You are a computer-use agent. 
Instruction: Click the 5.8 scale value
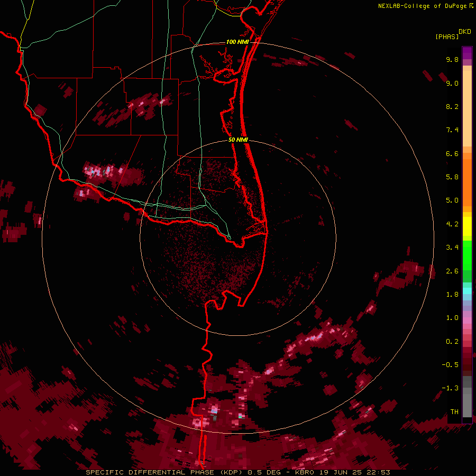(x=452, y=177)
